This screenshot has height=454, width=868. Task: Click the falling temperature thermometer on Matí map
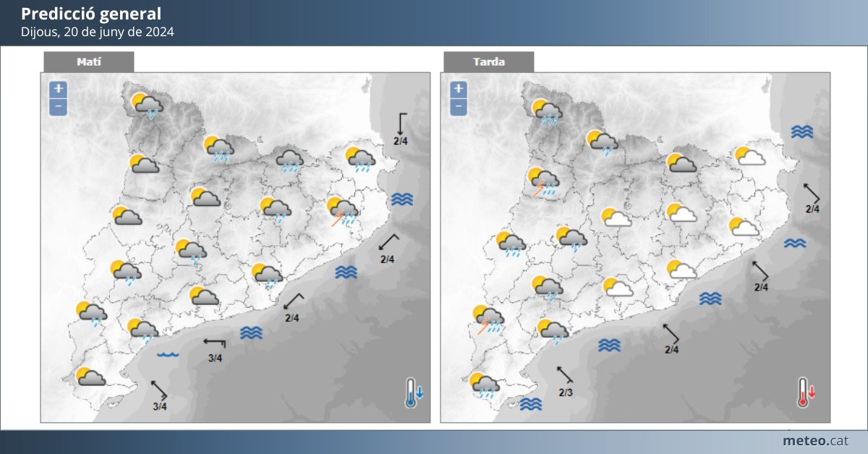(414, 393)
